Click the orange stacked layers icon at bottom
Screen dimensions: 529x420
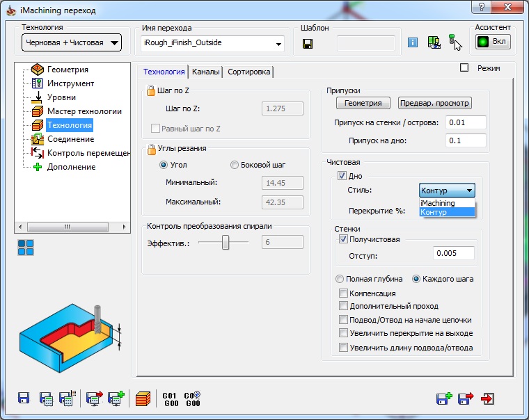pos(143,398)
